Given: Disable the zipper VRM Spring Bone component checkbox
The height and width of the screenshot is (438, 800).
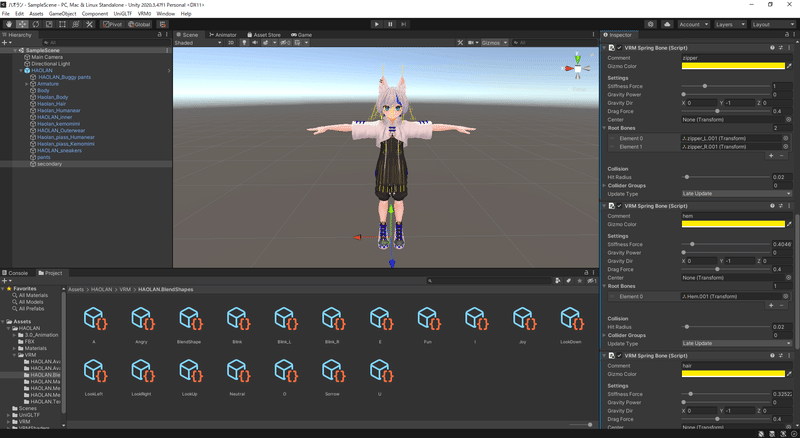Looking at the screenshot, I should 619,48.
